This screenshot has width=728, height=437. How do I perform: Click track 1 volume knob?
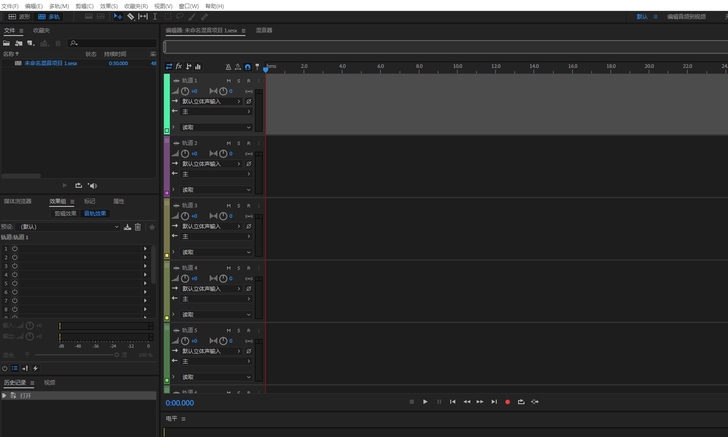click(185, 91)
